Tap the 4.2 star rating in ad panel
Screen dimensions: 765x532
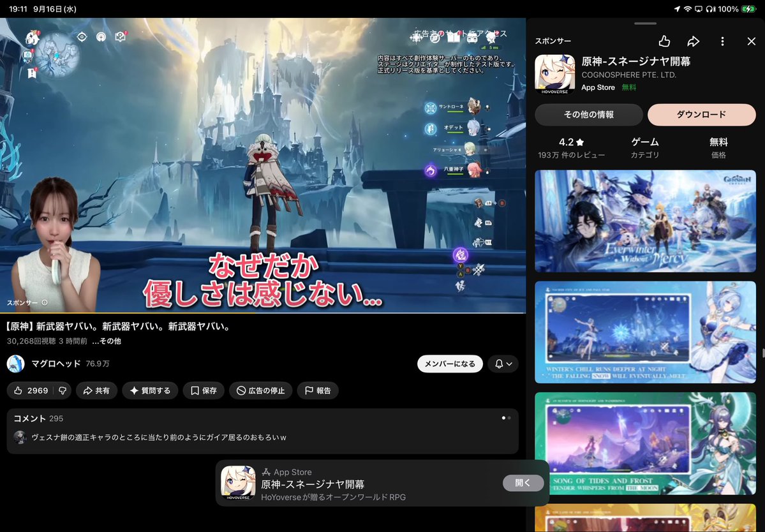point(571,142)
